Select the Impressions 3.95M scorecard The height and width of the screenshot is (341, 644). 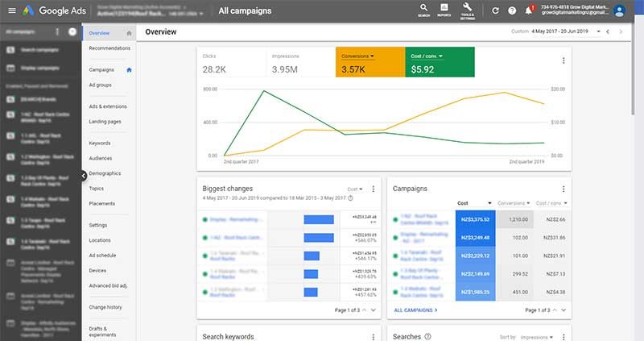point(301,62)
